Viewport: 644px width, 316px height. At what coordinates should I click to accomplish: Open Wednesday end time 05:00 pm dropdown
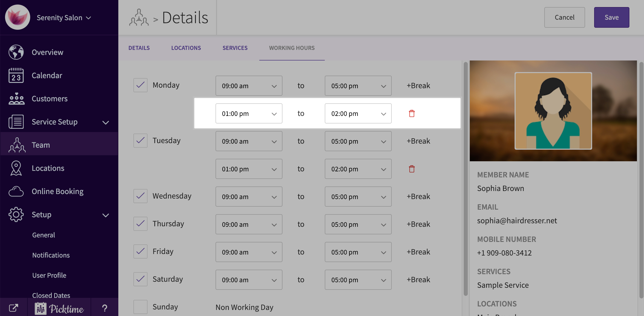click(x=358, y=197)
